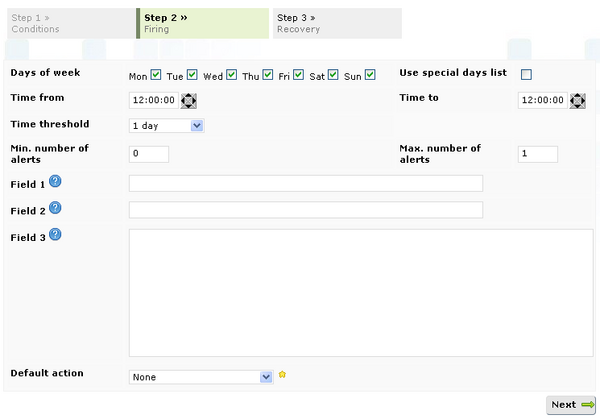
Task: Click the help icon next to Field 2
Action: tap(55, 208)
